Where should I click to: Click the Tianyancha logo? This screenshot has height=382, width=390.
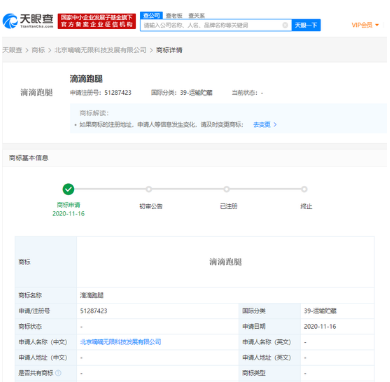point(28,21)
